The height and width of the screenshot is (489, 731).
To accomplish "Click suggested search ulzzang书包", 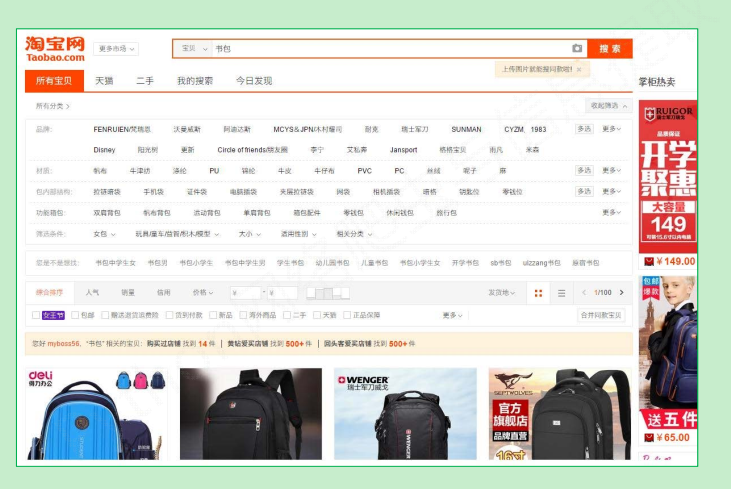I will [x=541, y=263].
